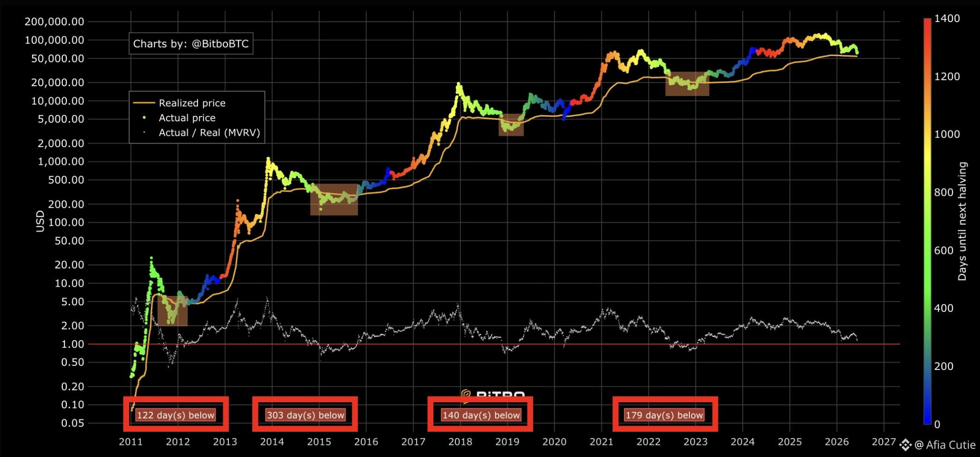Image resolution: width=980 pixels, height=457 pixels.
Task: Click the '303 day(s) below' label
Action: point(305,415)
